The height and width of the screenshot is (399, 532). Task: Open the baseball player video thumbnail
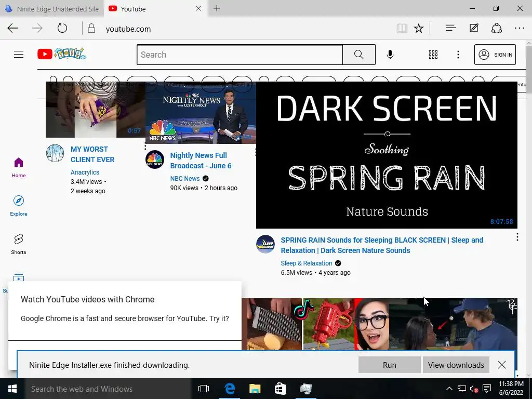[x=453, y=324]
